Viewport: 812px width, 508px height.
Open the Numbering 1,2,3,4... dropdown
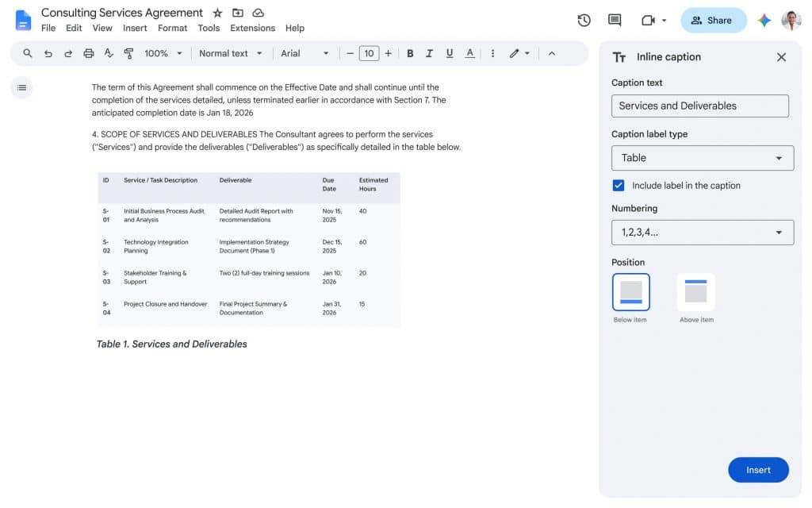point(703,233)
